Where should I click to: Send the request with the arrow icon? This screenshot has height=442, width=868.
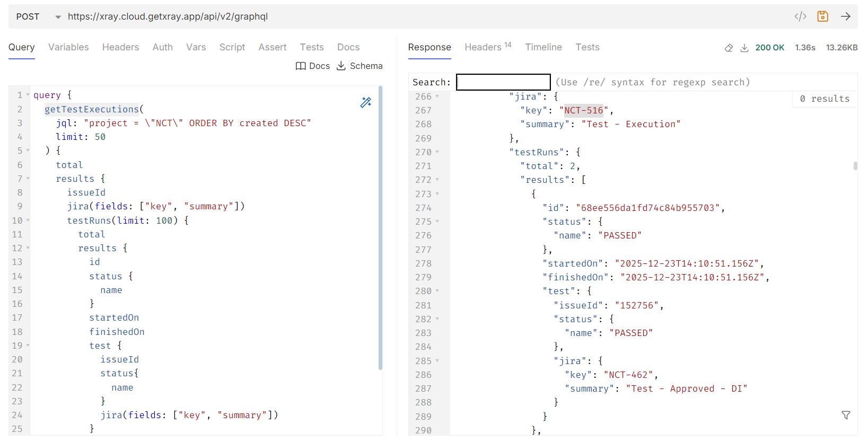click(845, 16)
